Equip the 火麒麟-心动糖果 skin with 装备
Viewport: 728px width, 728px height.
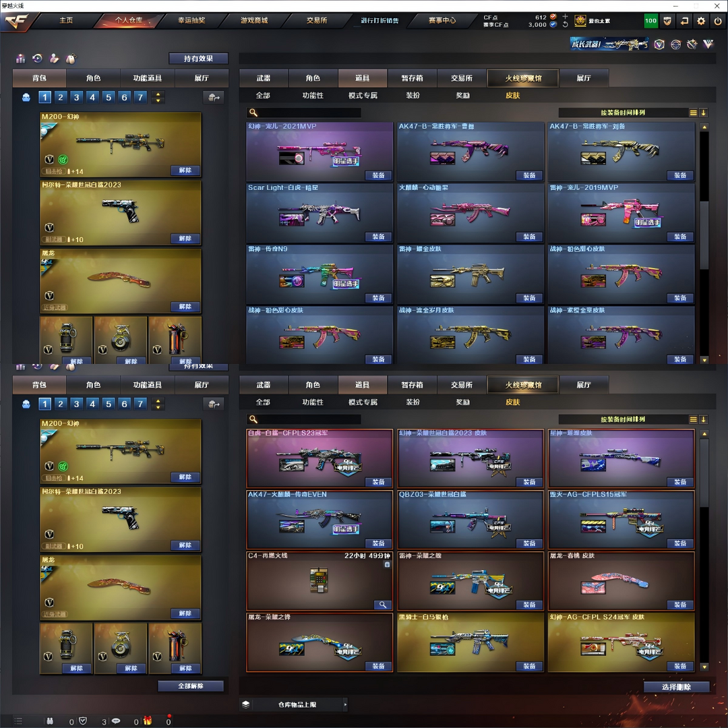(x=529, y=237)
